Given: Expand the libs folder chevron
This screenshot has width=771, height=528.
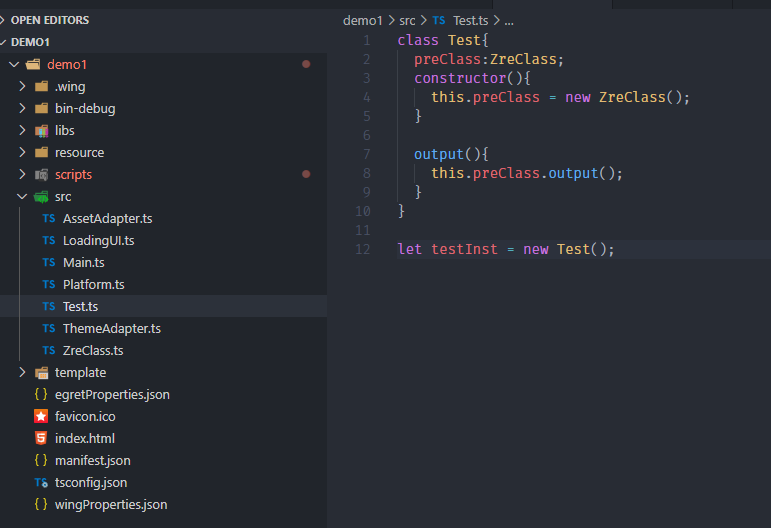Looking at the screenshot, I should 22,130.
